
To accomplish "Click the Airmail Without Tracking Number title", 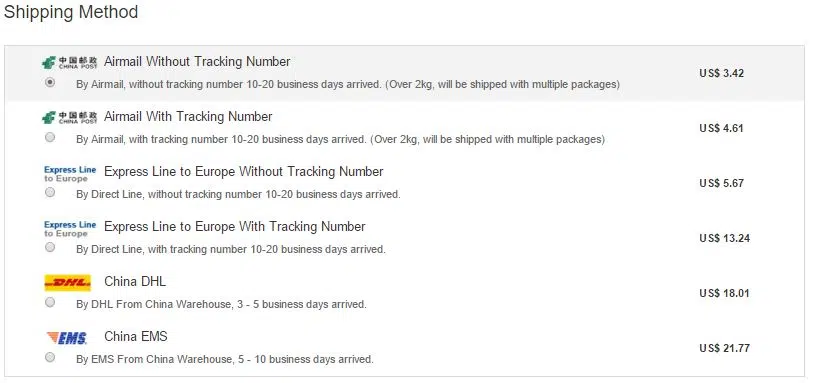I will click(x=197, y=62).
